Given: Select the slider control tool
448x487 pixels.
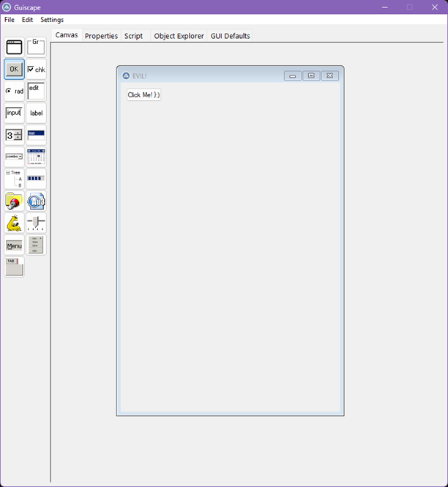Looking at the screenshot, I should pos(36,223).
